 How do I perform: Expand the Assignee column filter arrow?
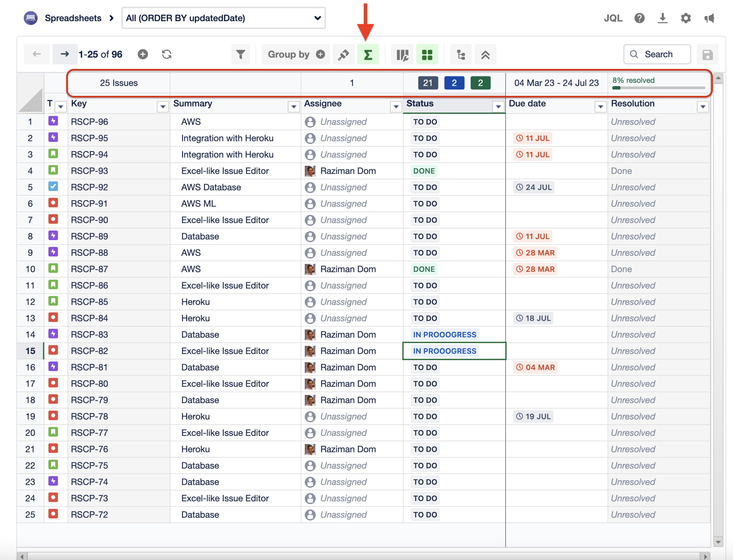396,107
